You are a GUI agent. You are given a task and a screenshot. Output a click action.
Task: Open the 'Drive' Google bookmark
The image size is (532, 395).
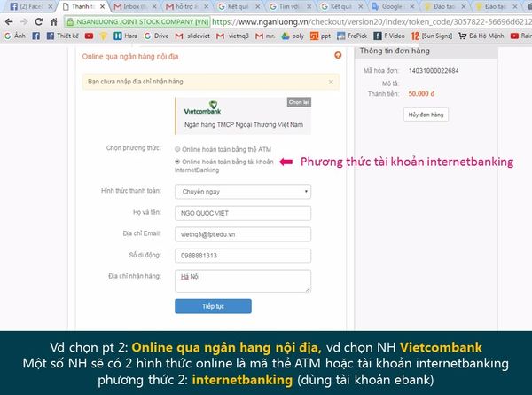click(x=156, y=36)
